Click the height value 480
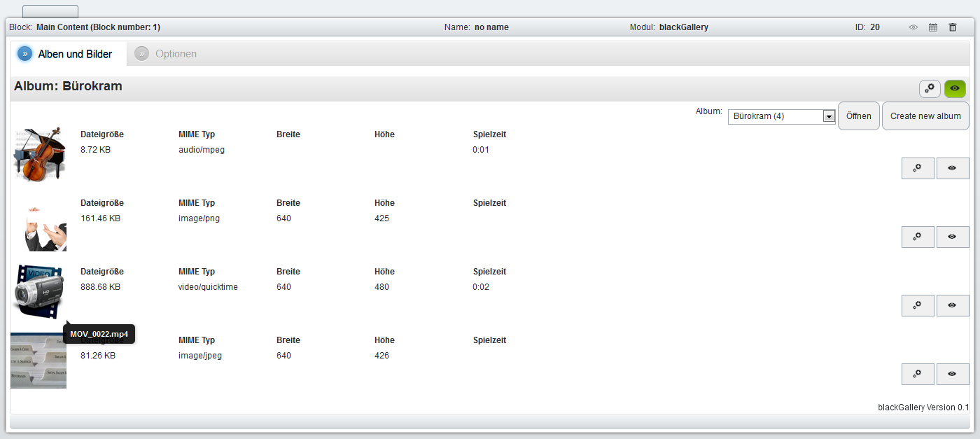980x439 pixels. point(381,287)
